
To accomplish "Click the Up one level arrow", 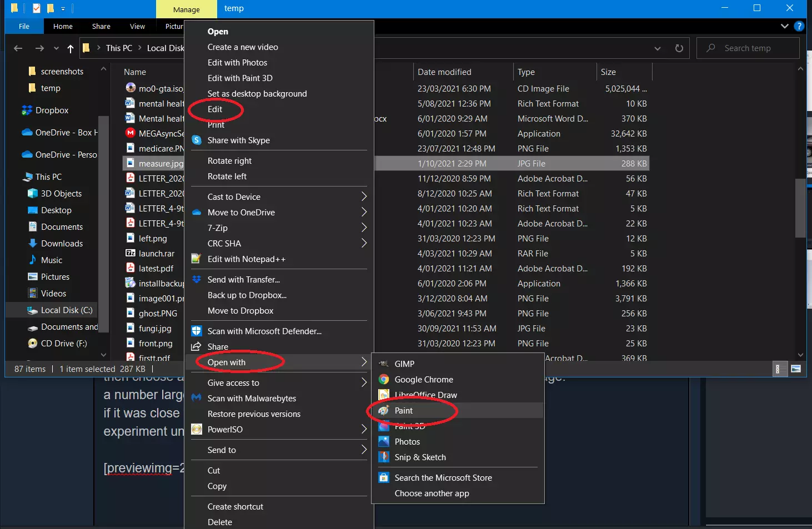I will 71,48.
